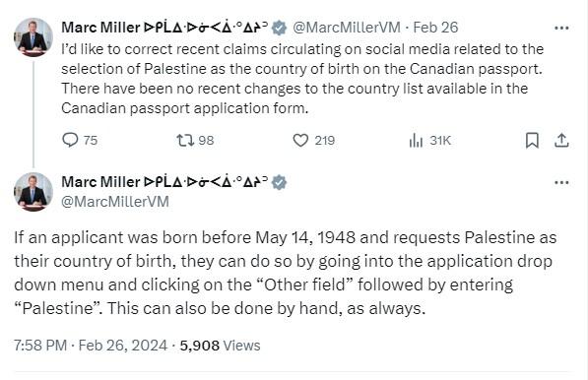Screen dimensions: 588x380
Task: Open @MarcMillerVM handle below second author name
Action: pos(115,202)
